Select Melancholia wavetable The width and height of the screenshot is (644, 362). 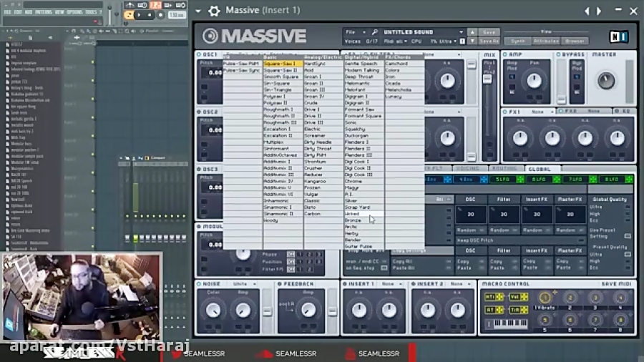tap(404, 90)
